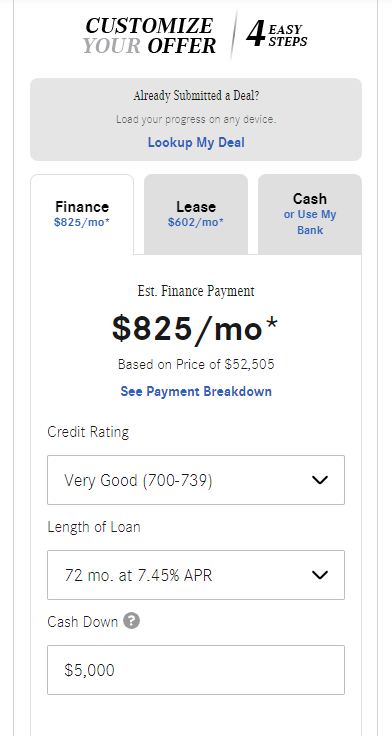Select the Cash or Use My Bank tab
This screenshot has height=736, width=392.
click(310, 214)
